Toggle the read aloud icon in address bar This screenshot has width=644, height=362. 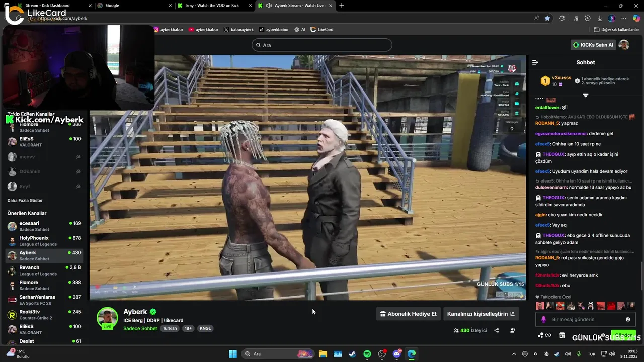(536, 18)
